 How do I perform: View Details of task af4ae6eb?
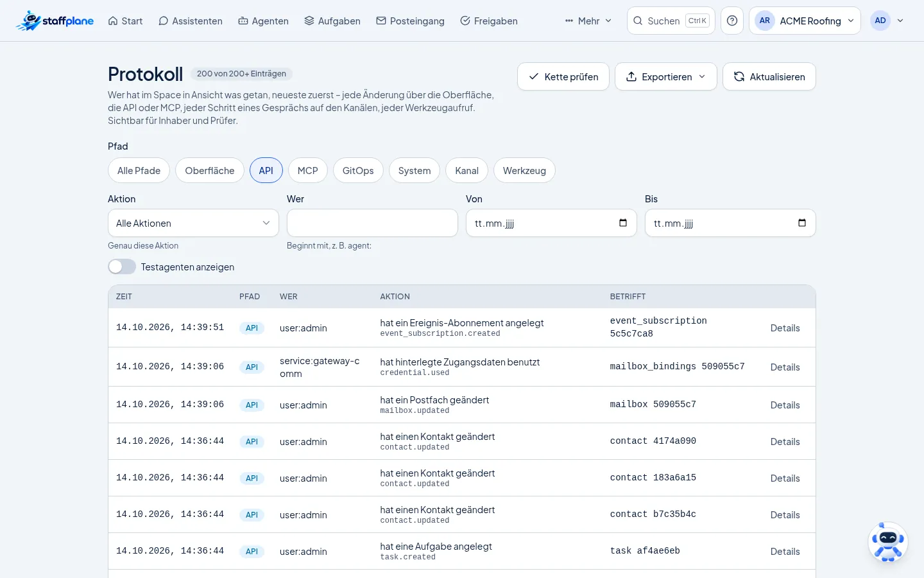(785, 551)
